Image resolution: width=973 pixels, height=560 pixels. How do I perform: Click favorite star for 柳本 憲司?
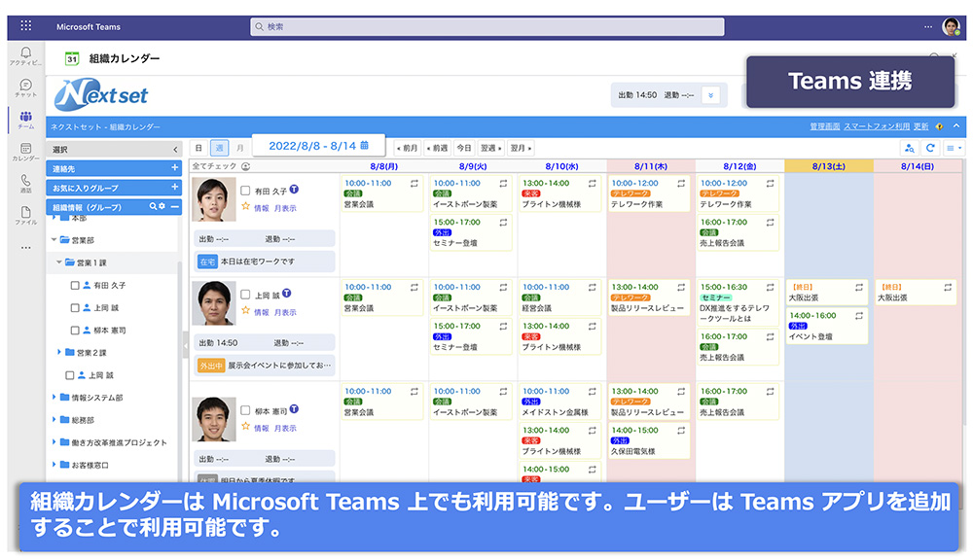(x=246, y=427)
